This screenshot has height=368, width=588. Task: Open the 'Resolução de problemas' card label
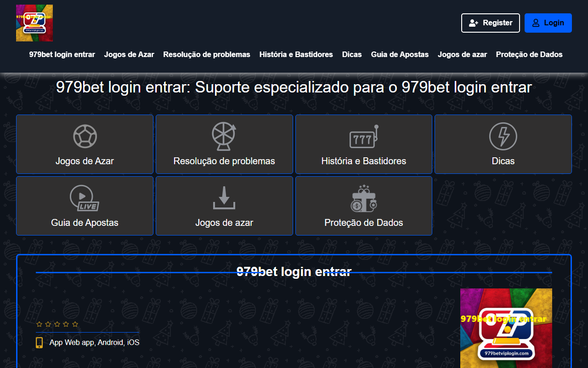(x=224, y=161)
